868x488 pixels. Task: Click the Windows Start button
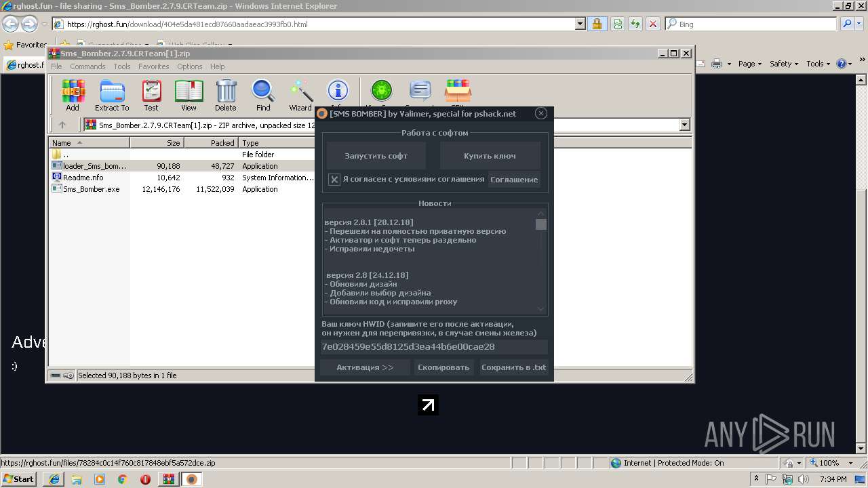click(18, 479)
